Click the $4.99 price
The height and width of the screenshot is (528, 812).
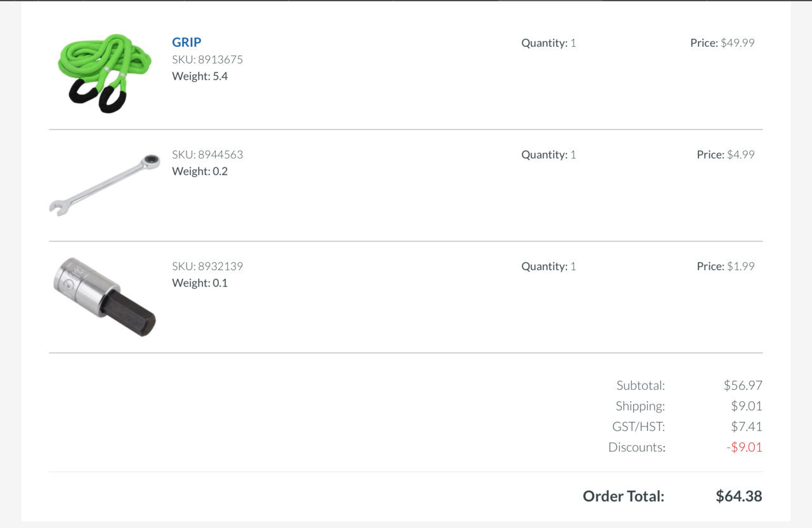point(741,155)
